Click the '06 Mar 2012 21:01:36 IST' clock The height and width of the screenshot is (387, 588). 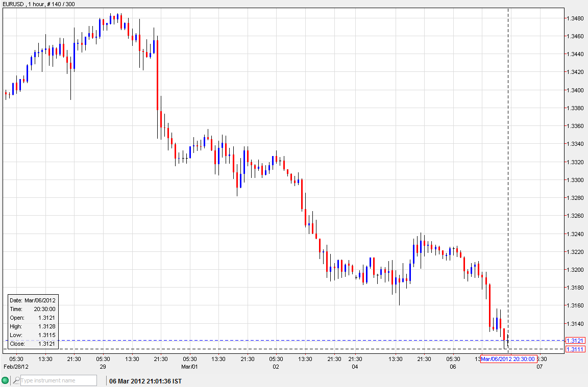(145, 381)
